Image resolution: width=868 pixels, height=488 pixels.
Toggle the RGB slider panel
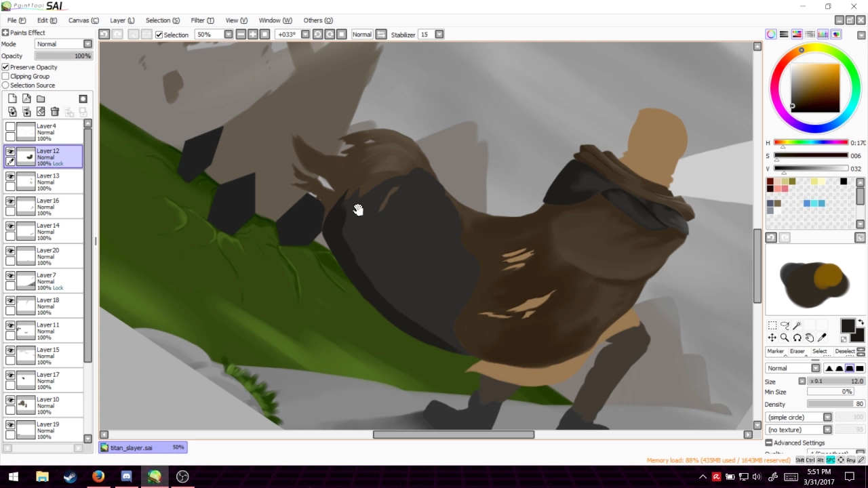point(784,35)
